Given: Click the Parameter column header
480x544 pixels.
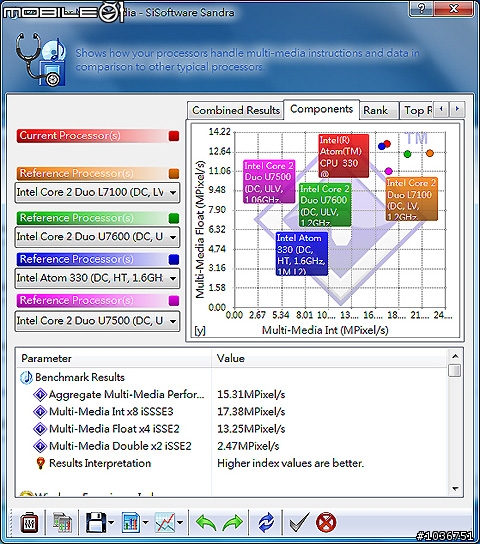Looking at the screenshot, I should (114, 358).
